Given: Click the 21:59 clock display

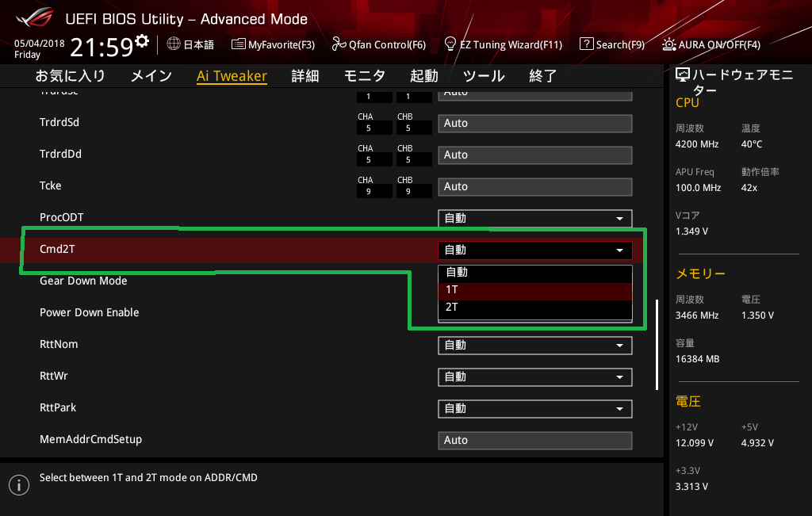Looking at the screenshot, I should pyautogui.click(x=101, y=48).
